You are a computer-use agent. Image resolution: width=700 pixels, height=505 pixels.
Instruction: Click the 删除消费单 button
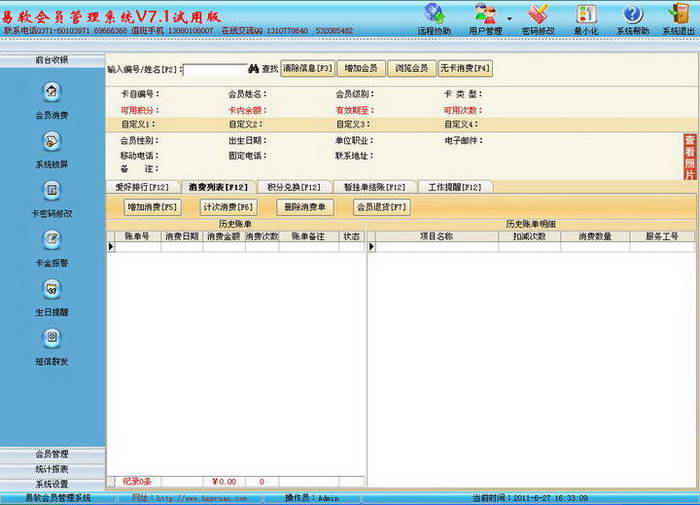coord(305,207)
